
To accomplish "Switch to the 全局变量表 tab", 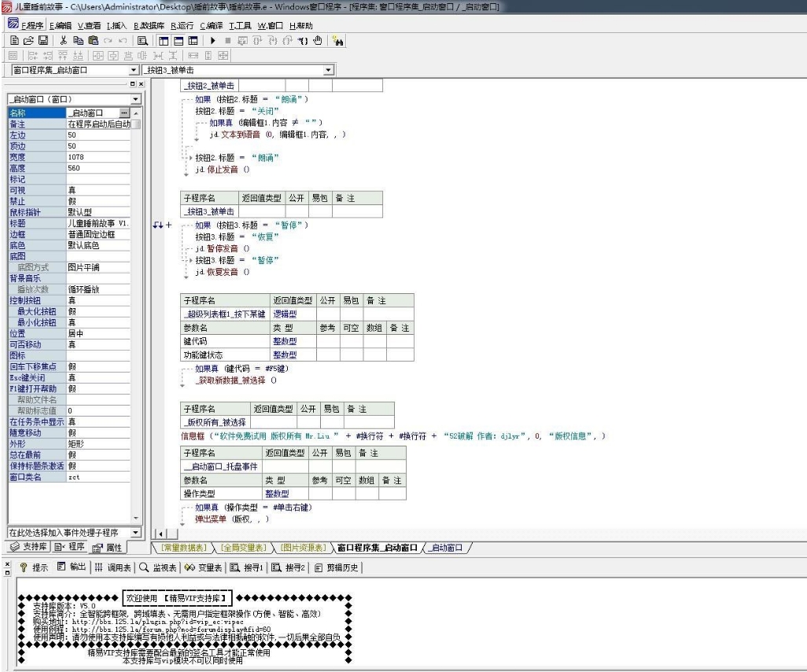I will pyautogui.click(x=242, y=548).
